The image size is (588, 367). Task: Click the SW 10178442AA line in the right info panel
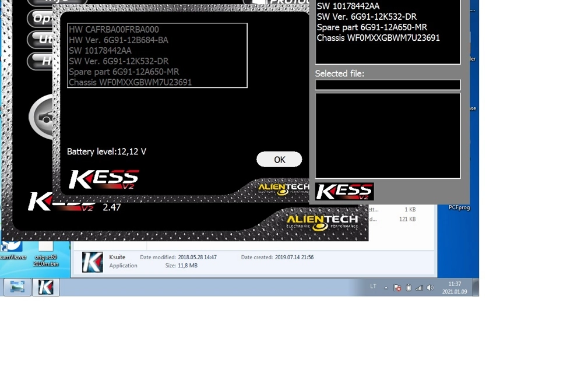[348, 6]
